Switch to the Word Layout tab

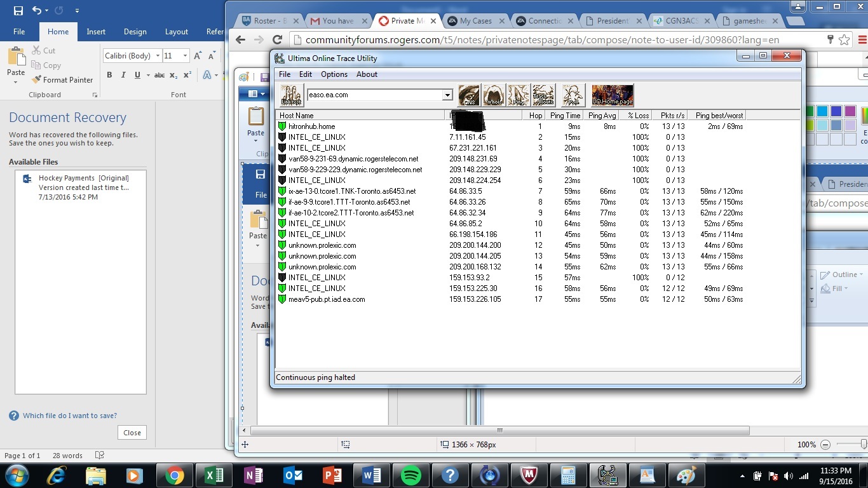[x=176, y=32]
